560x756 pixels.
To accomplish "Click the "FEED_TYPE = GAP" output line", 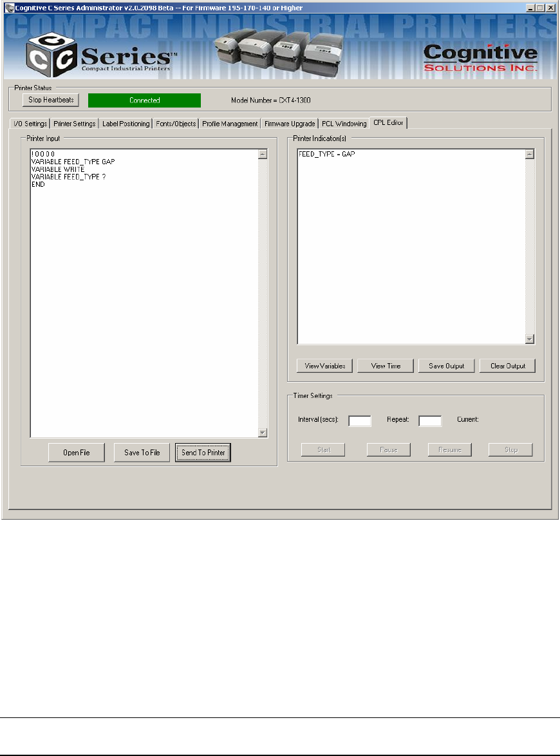I will point(327,155).
